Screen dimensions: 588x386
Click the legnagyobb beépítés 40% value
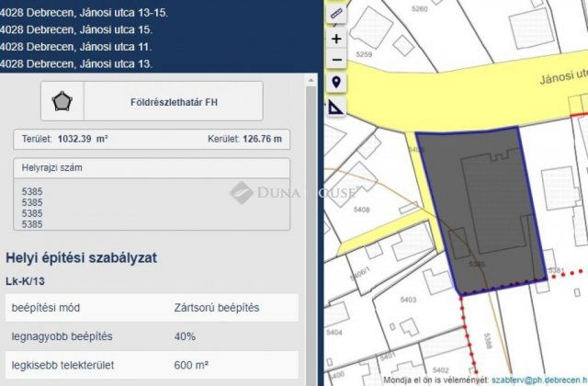coord(185,336)
